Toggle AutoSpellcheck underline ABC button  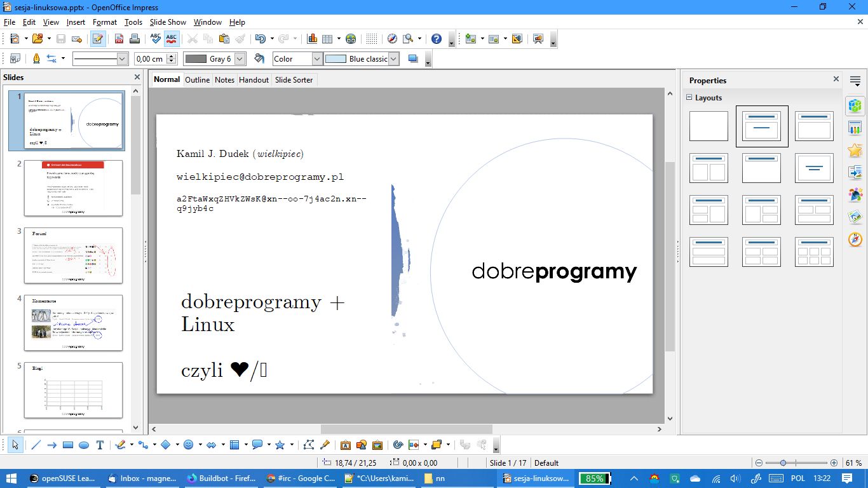[x=171, y=39]
